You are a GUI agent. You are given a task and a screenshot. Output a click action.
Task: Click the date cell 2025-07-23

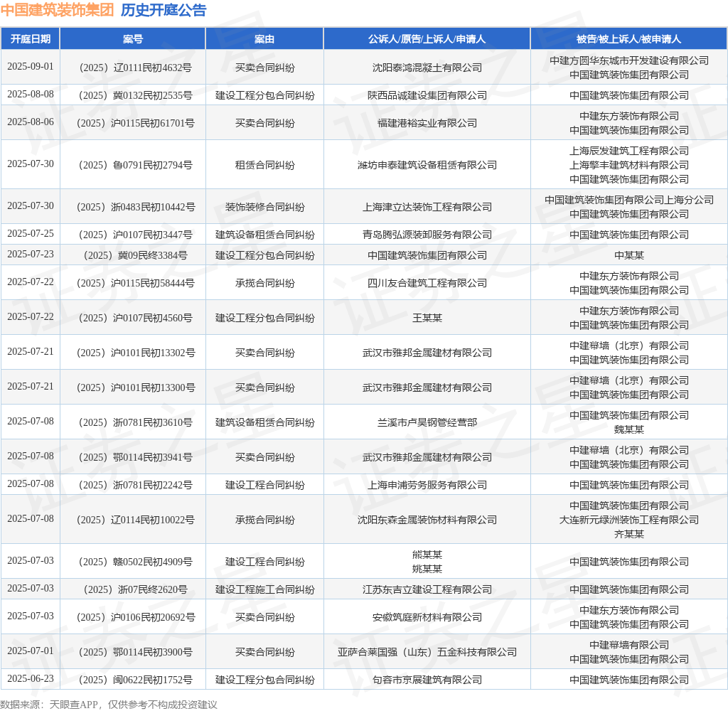31,255
